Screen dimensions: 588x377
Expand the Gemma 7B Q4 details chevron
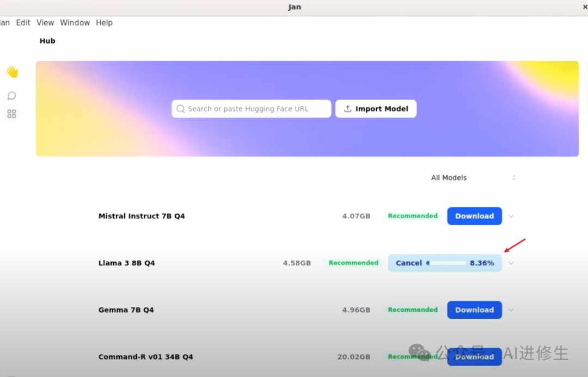pyautogui.click(x=511, y=310)
